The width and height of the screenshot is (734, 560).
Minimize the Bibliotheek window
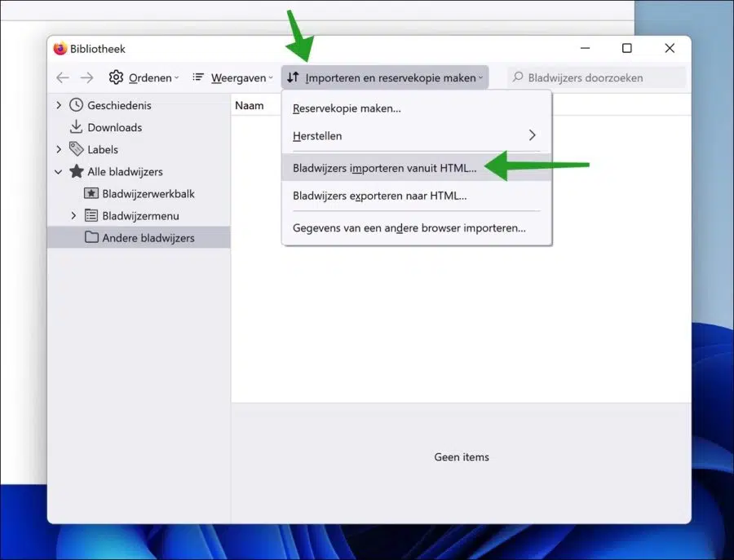(585, 48)
